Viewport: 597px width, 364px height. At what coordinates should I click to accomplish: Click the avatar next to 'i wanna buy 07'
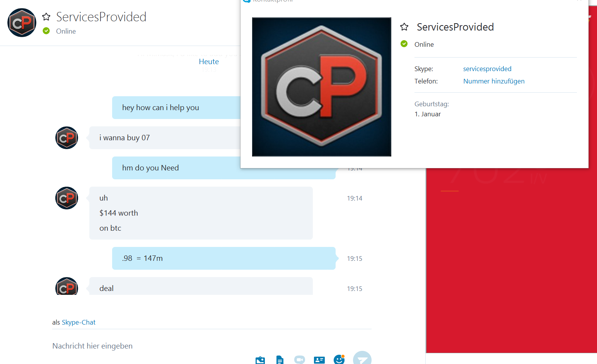[x=67, y=138]
